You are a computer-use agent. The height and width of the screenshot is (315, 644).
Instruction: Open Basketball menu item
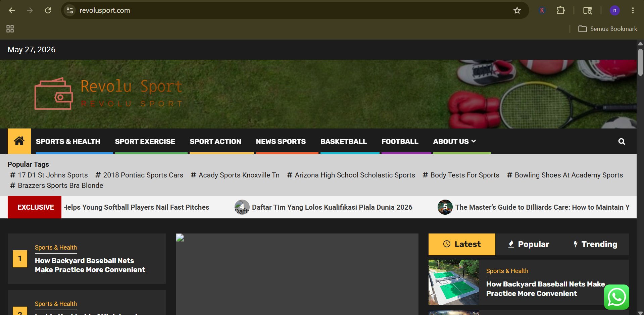coord(344,142)
